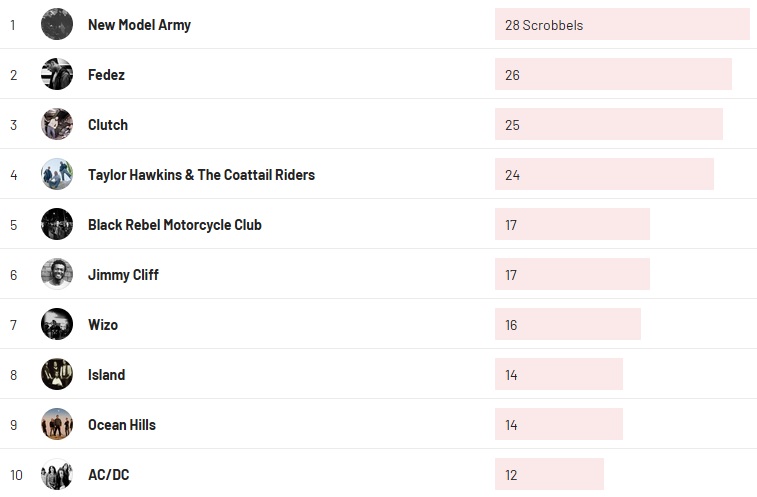Click New Model Army avatar image
Screen dimensions: 757x497
(x=57, y=24)
